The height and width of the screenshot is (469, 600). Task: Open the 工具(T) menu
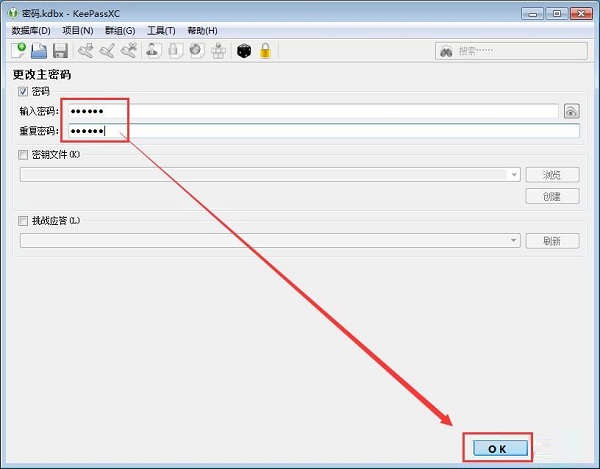pos(161,31)
